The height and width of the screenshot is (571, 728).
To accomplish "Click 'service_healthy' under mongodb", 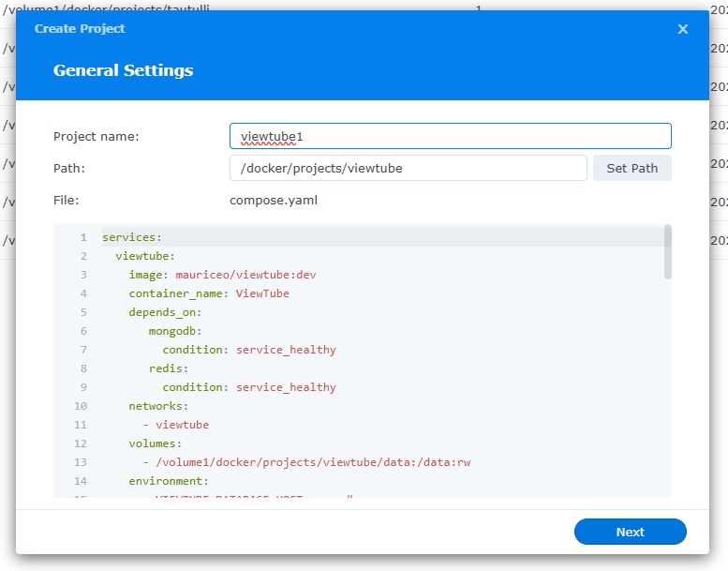I will (286, 350).
